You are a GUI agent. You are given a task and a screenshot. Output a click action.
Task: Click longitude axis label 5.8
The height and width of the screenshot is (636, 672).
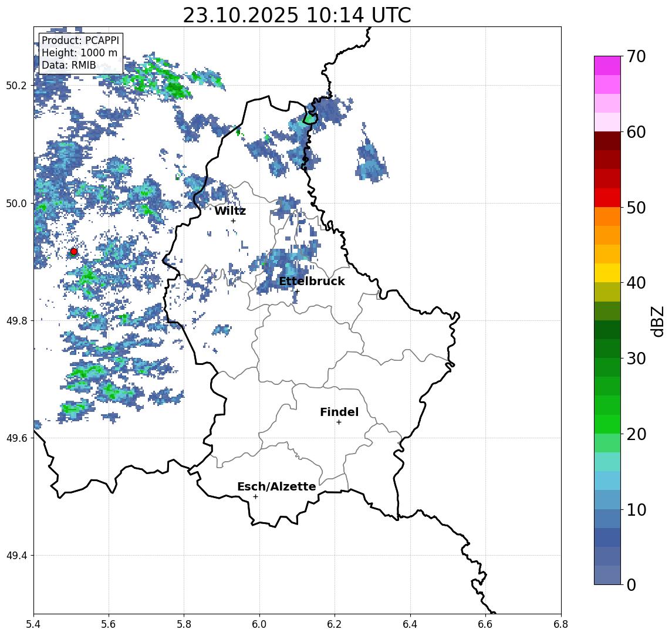184,624
